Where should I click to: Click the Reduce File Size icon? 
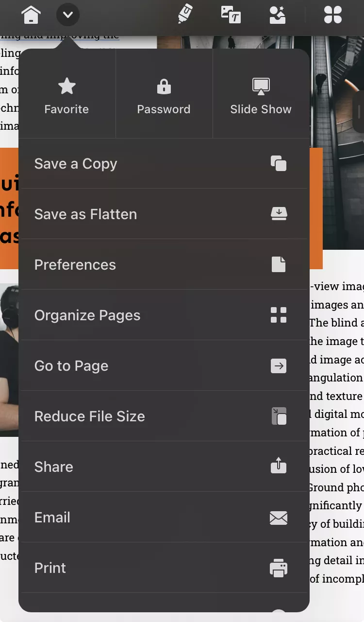(x=279, y=416)
